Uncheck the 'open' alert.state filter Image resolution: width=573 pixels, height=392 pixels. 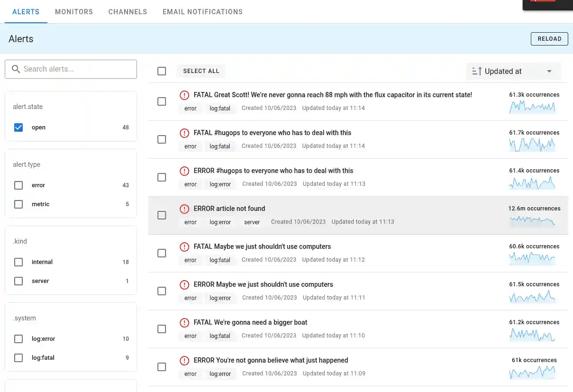(x=18, y=128)
